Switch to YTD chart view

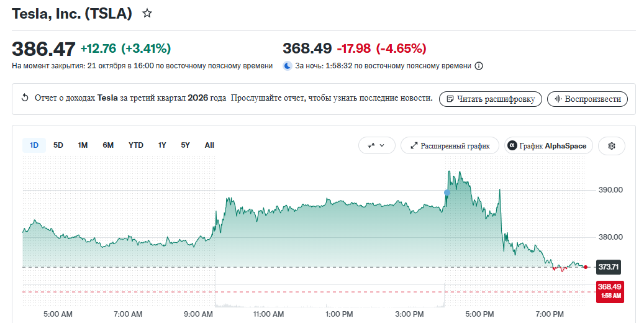click(136, 145)
